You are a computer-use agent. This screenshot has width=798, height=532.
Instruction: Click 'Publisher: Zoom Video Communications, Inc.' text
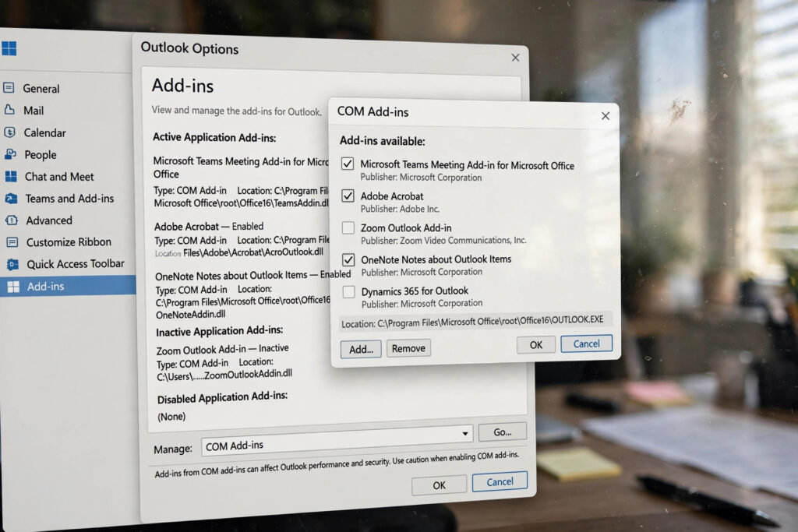tap(443, 240)
